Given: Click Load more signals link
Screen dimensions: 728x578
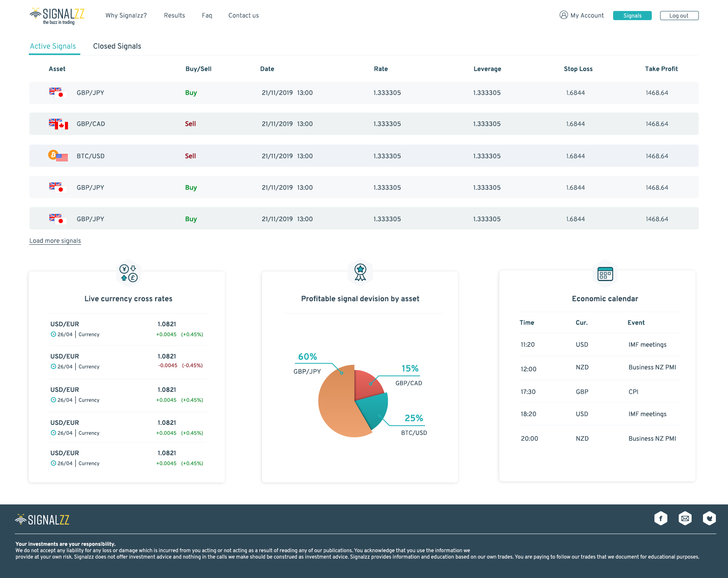Looking at the screenshot, I should click(x=55, y=241).
